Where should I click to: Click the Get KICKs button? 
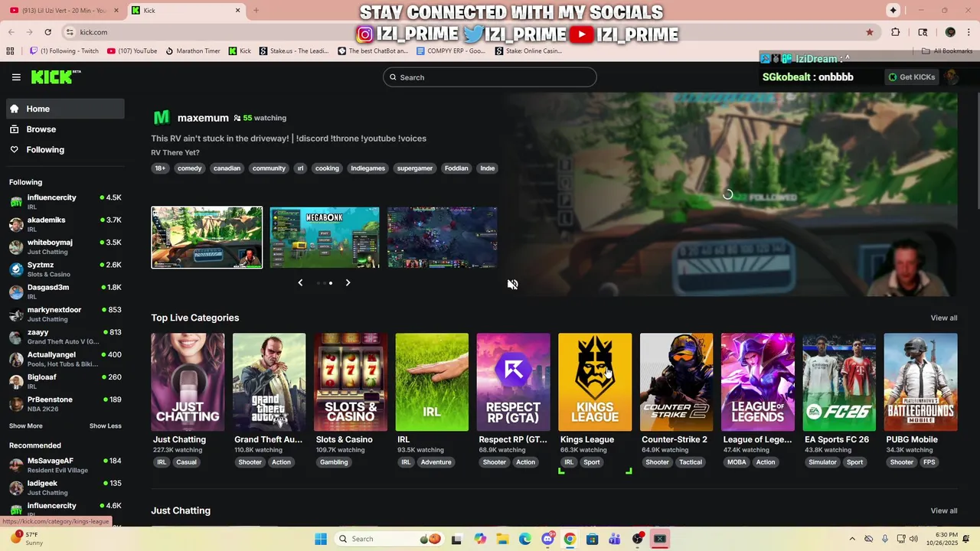[912, 77]
